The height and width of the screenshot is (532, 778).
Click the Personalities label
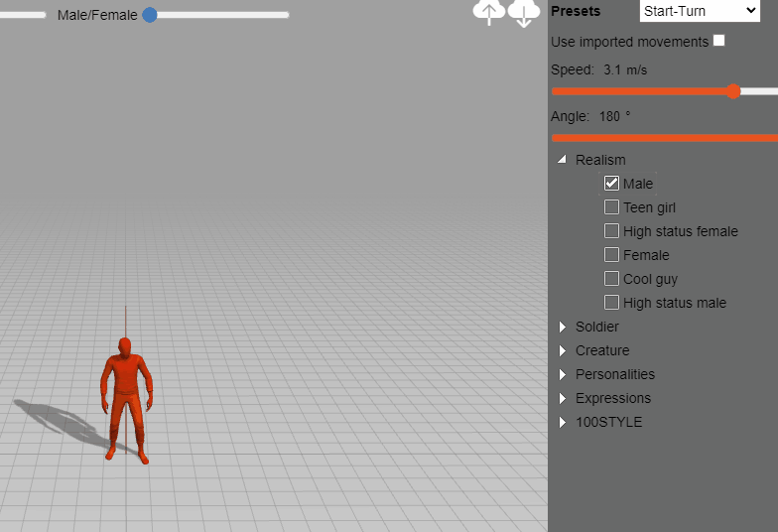[615, 374]
